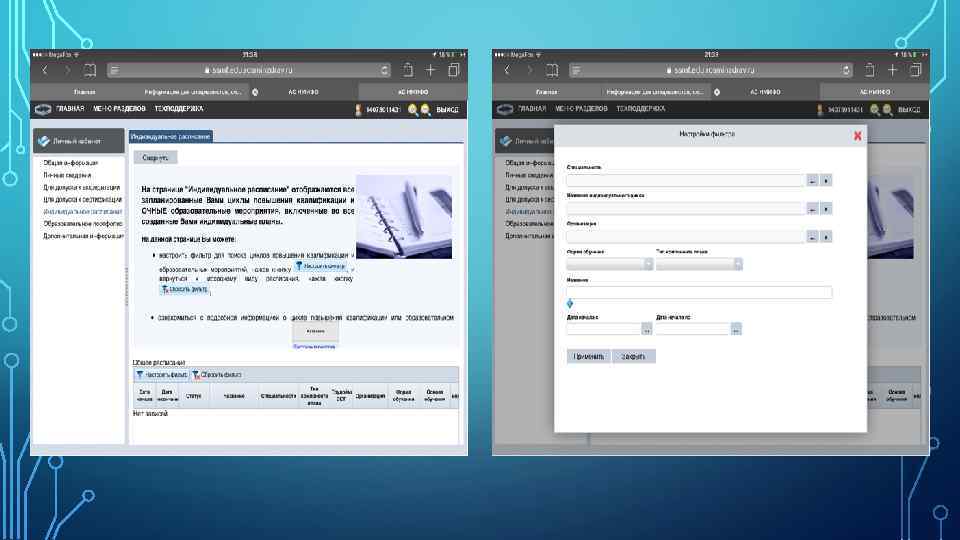
Task: Click zoom-in magnifier icon in left screenshot header
Action: tap(413, 110)
